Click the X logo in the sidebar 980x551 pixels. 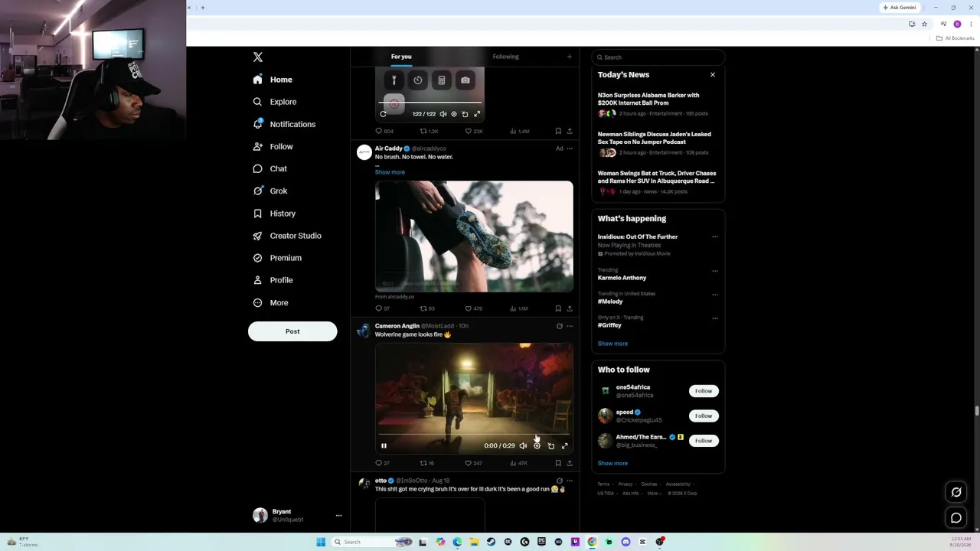tap(258, 57)
